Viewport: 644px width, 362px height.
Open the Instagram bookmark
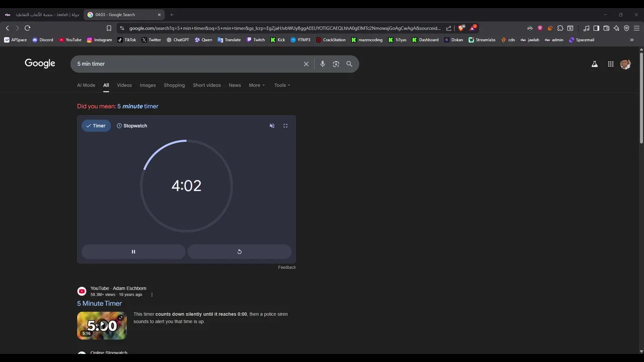click(99, 40)
